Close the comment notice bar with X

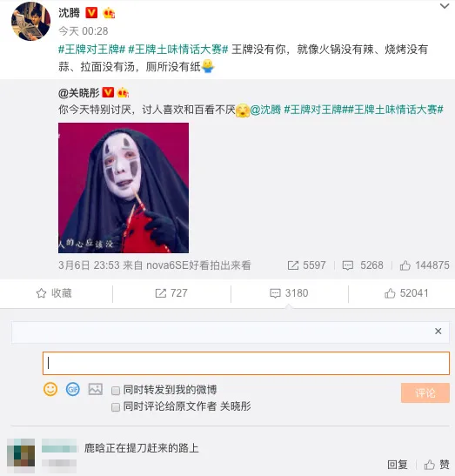click(x=438, y=332)
